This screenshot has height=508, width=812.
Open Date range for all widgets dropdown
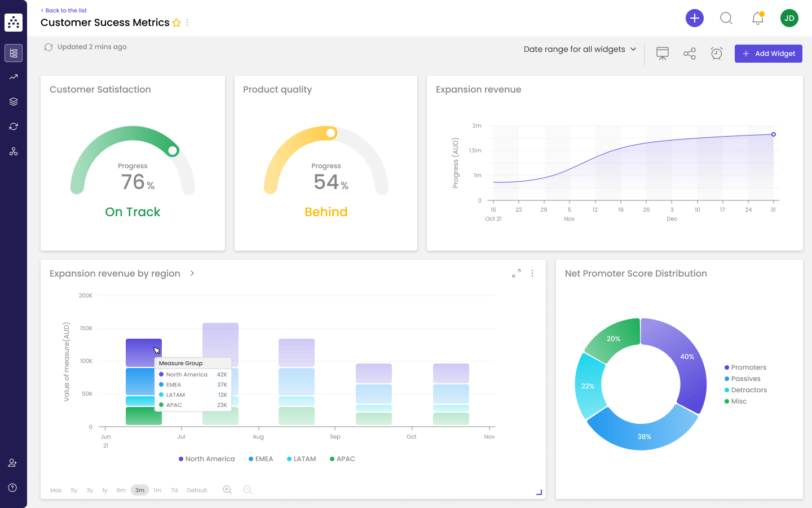pyautogui.click(x=580, y=49)
